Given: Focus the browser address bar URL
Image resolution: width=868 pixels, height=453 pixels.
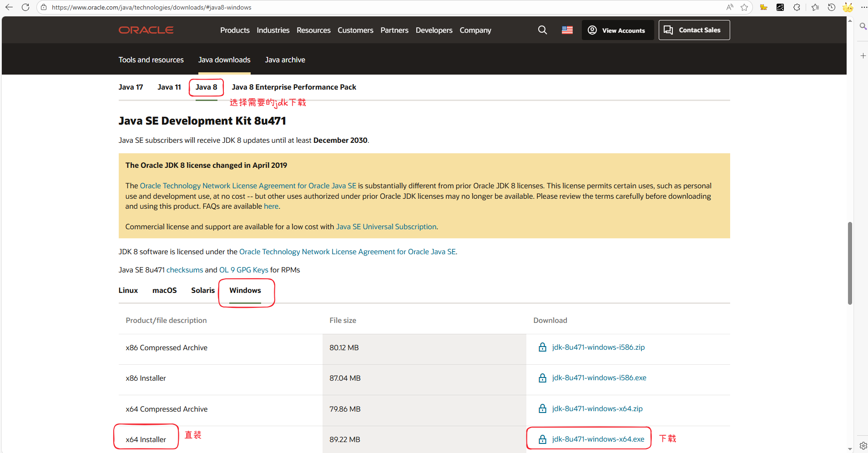Looking at the screenshot, I should point(151,7).
